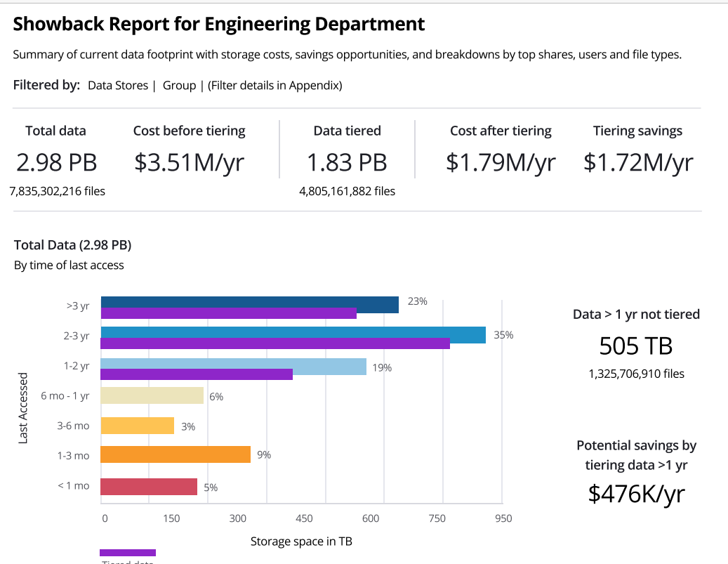Click the 2.98 PB total data value

[x=56, y=162]
